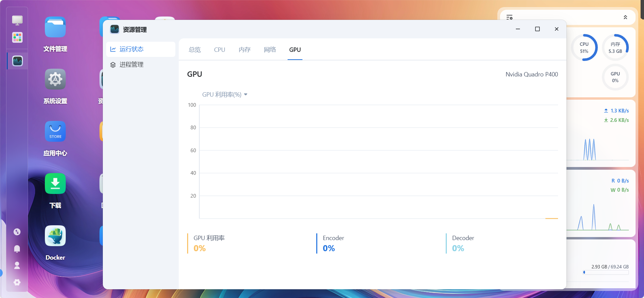Viewport: 644px width, 298px height.
Task: Minimize the 资源管理 window
Action: [x=518, y=29]
